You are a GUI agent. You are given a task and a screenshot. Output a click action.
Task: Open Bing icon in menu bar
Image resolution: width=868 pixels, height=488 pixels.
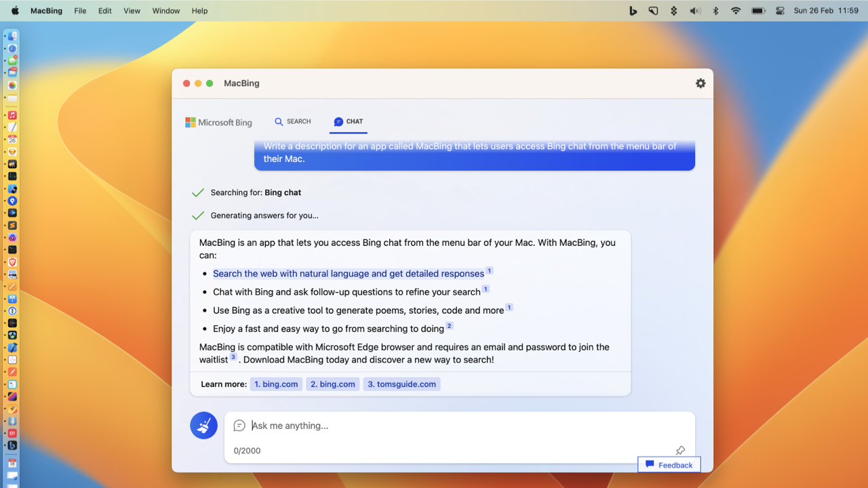click(633, 11)
